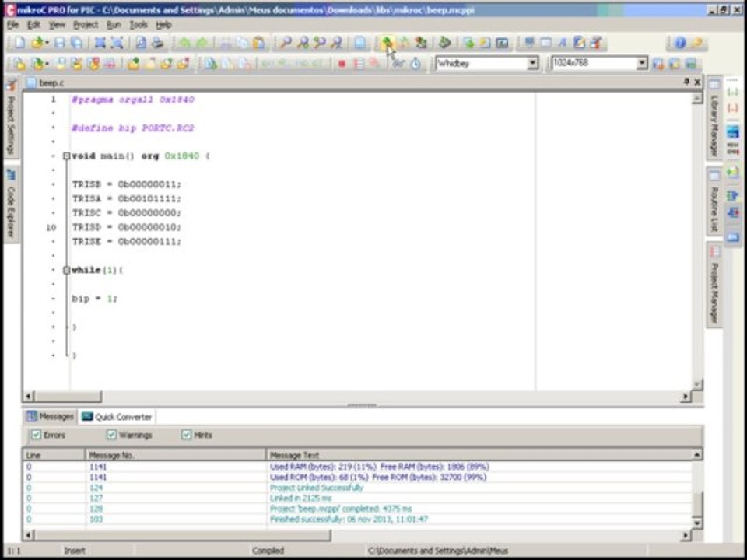Image resolution: width=747 pixels, height=560 pixels.
Task: Switch to the Messages tab
Action: click(50, 417)
